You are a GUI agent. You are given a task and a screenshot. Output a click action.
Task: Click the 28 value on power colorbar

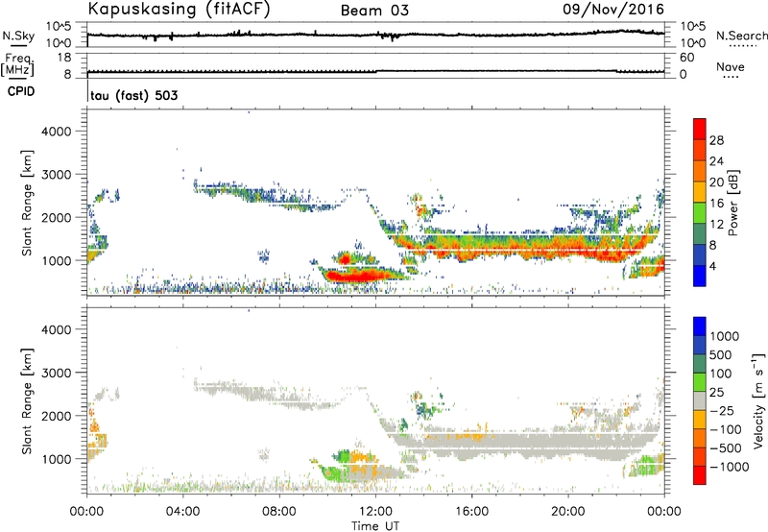tap(716, 140)
